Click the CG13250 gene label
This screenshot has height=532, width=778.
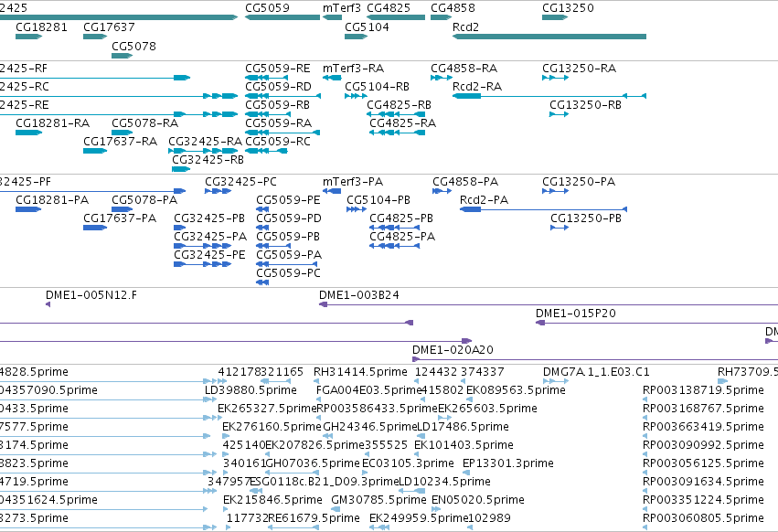tap(568, 8)
